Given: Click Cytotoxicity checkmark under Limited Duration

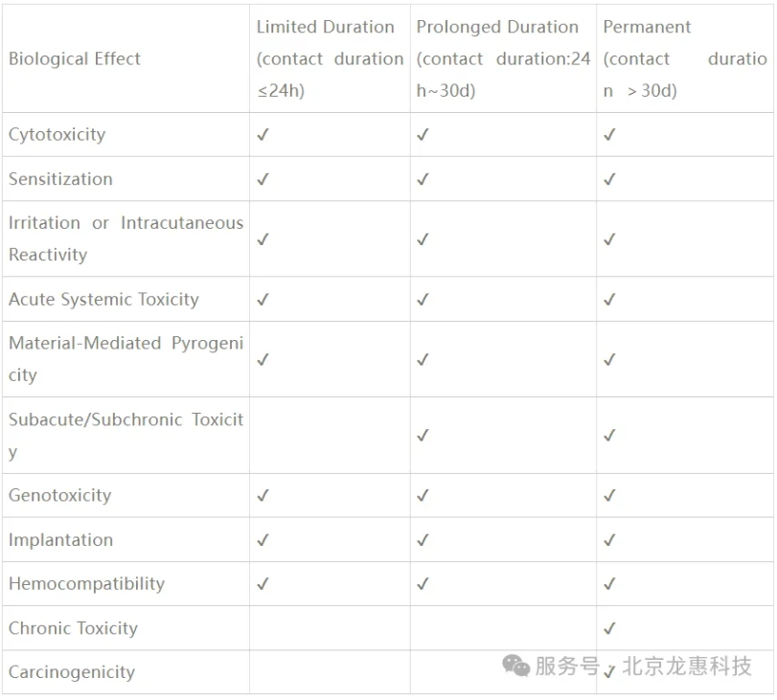Looking at the screenshot, I should 263,134.
